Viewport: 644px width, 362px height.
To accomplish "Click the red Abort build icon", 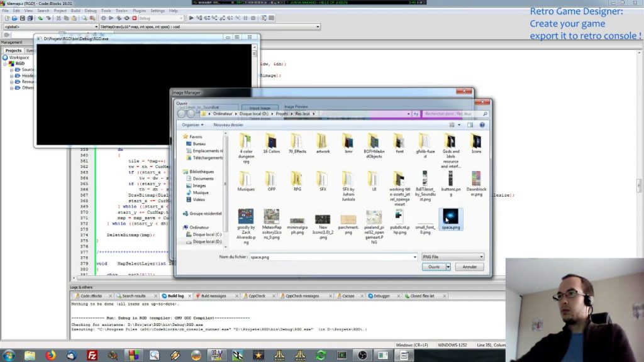I will 135,18.
